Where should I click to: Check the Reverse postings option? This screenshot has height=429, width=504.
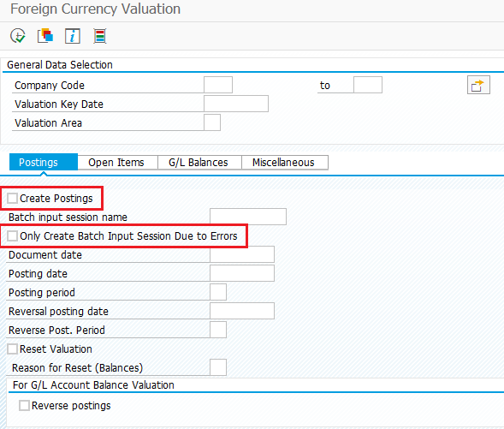24,405
